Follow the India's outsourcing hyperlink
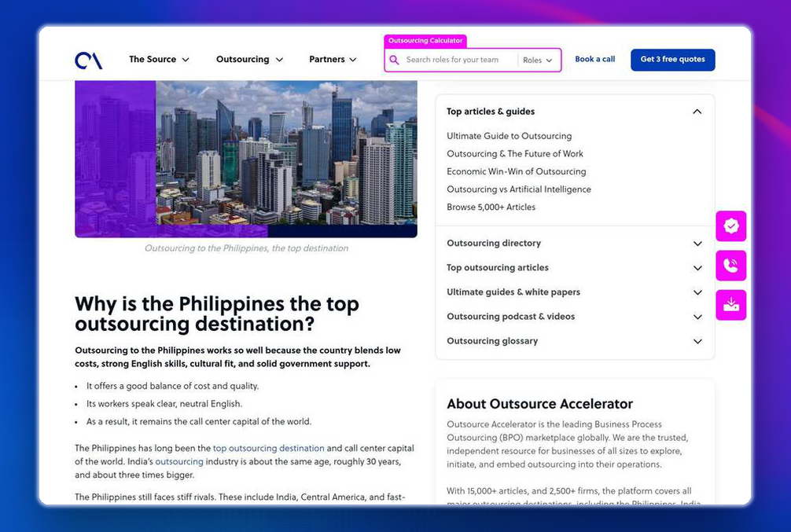Viewport: 791px width, 532px height. 179,461
